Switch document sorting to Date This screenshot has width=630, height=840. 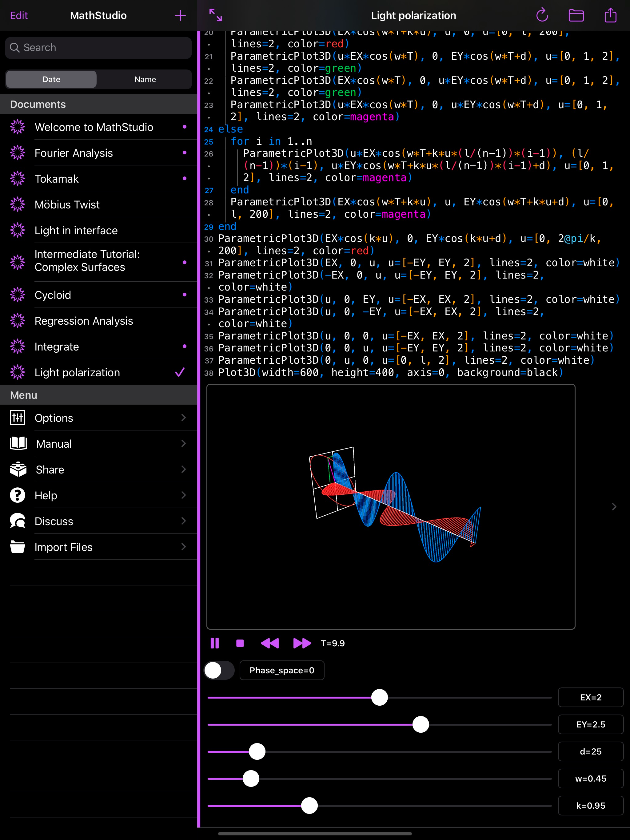51,79
